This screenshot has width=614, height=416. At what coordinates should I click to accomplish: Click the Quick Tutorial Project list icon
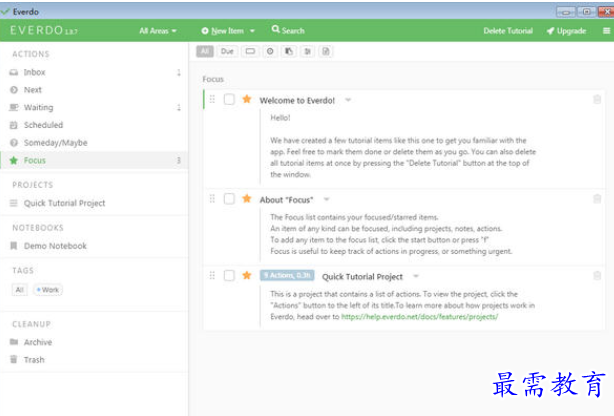14,203
